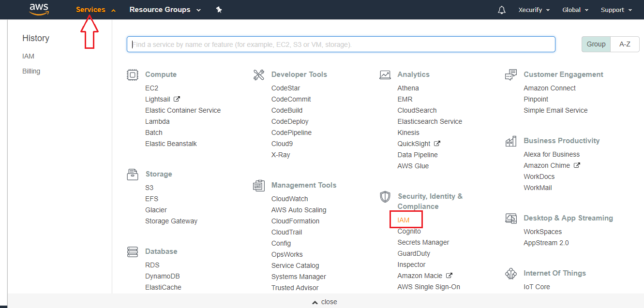Open the Services menu
Viewport: 644px width, 308px height.
(x=92, y=9)
